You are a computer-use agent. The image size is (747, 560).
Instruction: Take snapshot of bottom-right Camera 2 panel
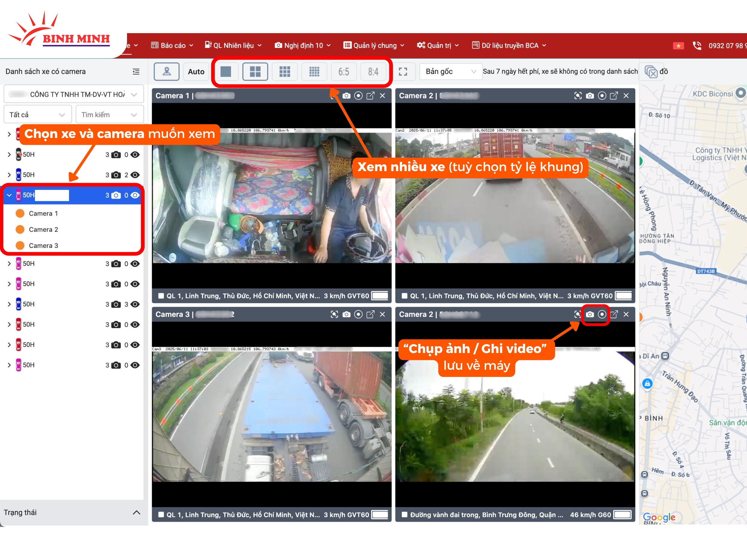pyautogui.click(x=590, y=314)
